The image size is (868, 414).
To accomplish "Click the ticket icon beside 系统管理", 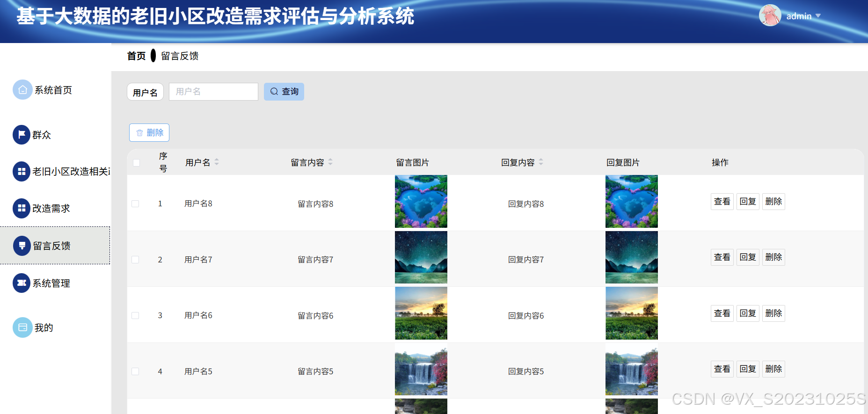I will tap(22, 283).
